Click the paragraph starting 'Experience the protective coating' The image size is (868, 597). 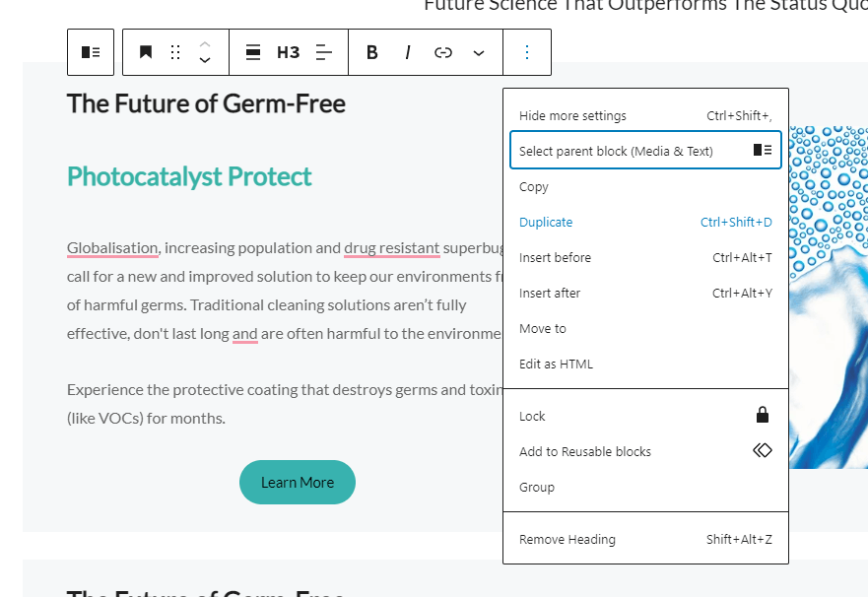(285, 404)
